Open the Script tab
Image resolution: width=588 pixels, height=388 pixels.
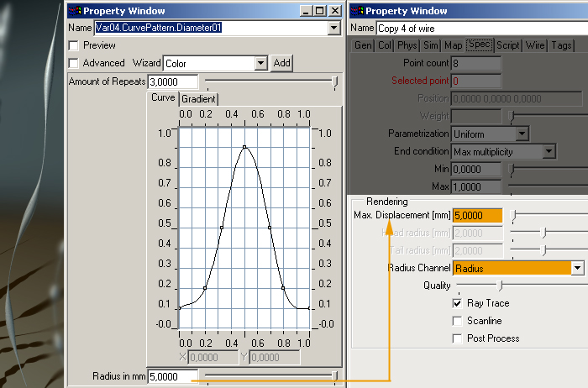(x=508, y=45)
